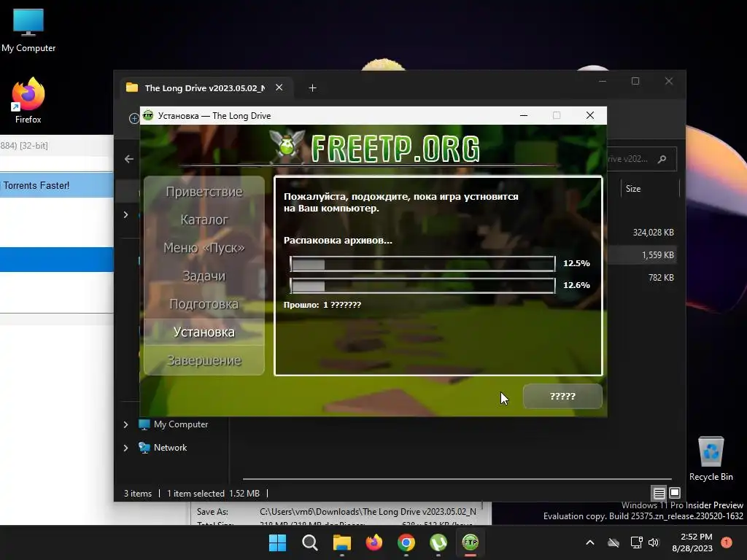Switch to FTP installer taskbar icon

pyautogui.click(x=471, y=542)
